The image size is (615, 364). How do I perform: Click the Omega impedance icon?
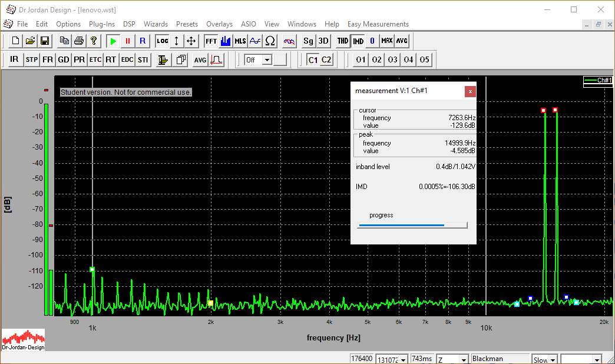tap(270, 41)
